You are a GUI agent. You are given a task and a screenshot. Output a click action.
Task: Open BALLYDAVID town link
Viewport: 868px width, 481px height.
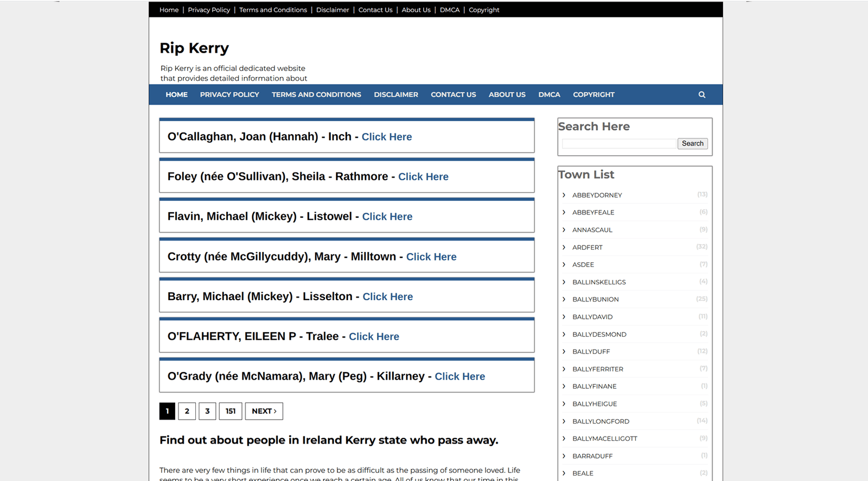[592, 317]
